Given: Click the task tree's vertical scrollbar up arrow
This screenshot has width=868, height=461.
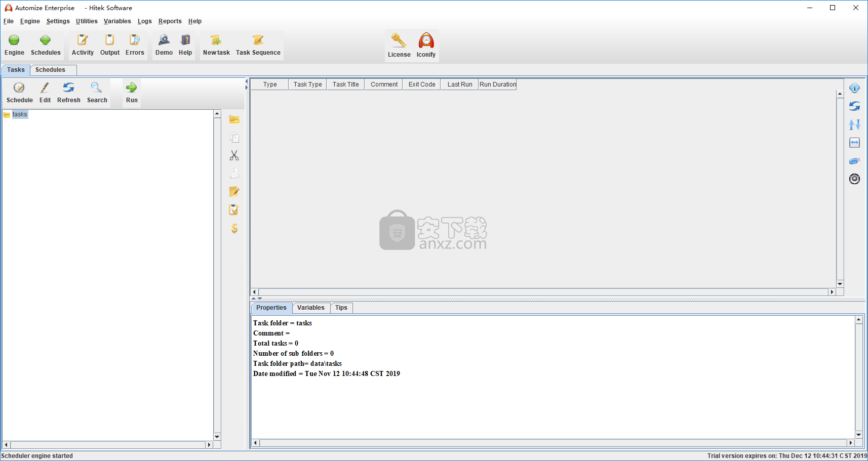Looking at the screenshot, I should click(x=217, y=114).
